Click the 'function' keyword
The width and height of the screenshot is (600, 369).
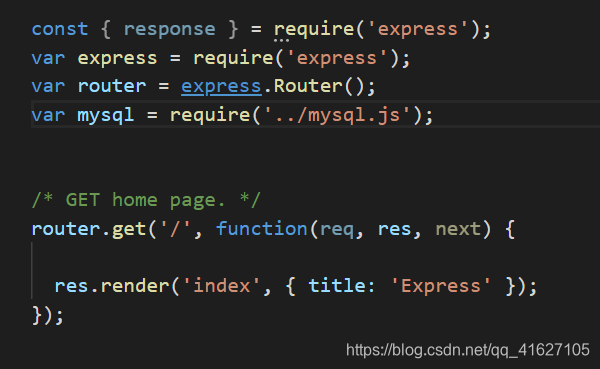(x=262, y=229)
